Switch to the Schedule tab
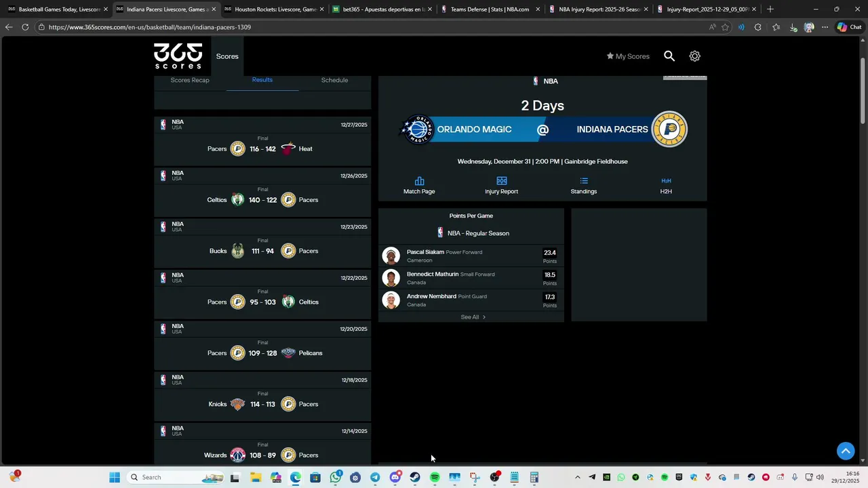Screen dimensions: 868x488 (x=334, y=80)
